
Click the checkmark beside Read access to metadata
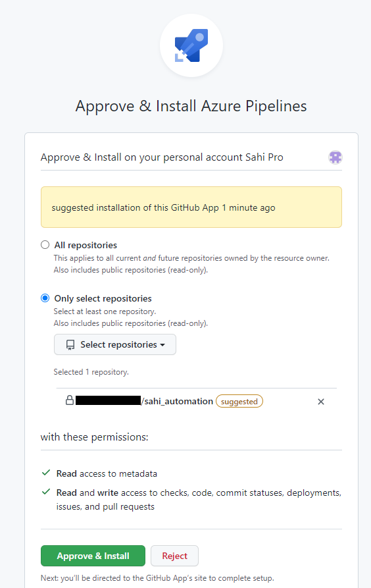46,473
